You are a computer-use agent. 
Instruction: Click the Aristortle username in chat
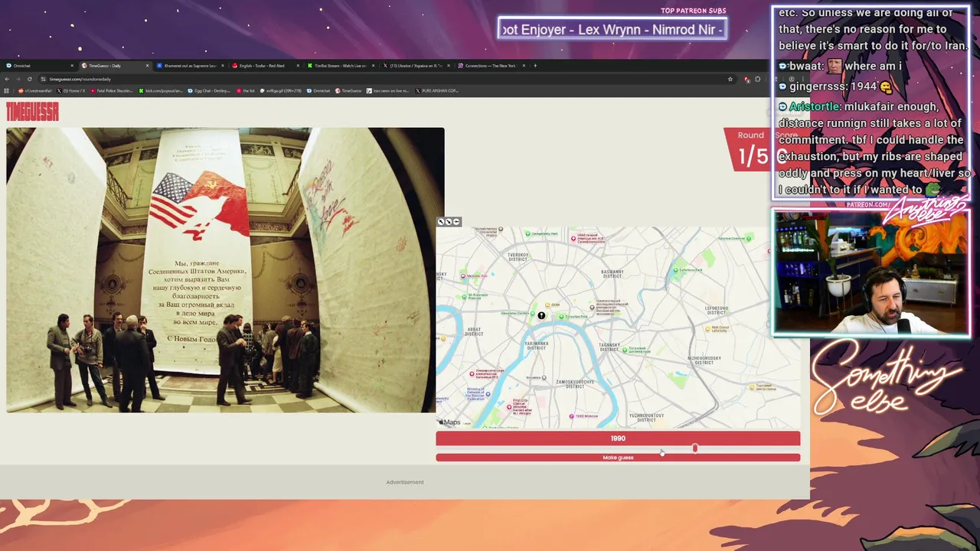point(814,106)
